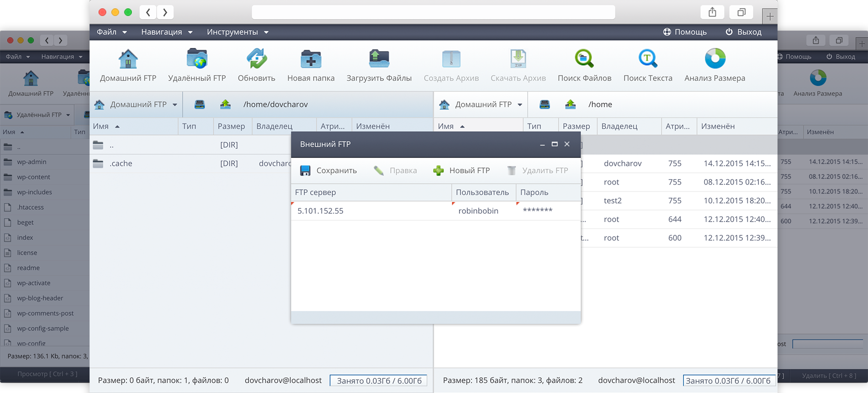The image size is (868, 393).
Task: Click the server icon next to /home path
Action: click(545, 104)
